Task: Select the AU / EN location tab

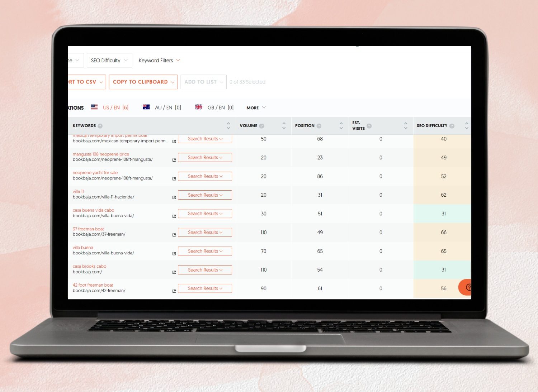Action: tap(164, 107)
